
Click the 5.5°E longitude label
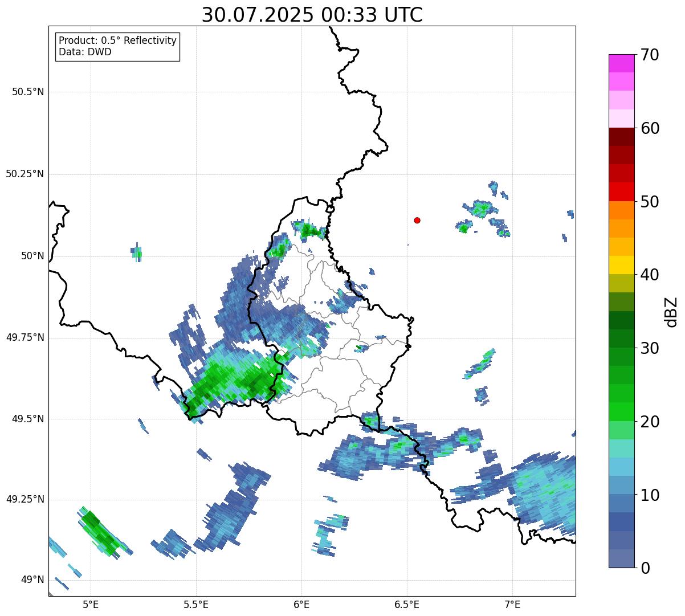pos(196,604)
